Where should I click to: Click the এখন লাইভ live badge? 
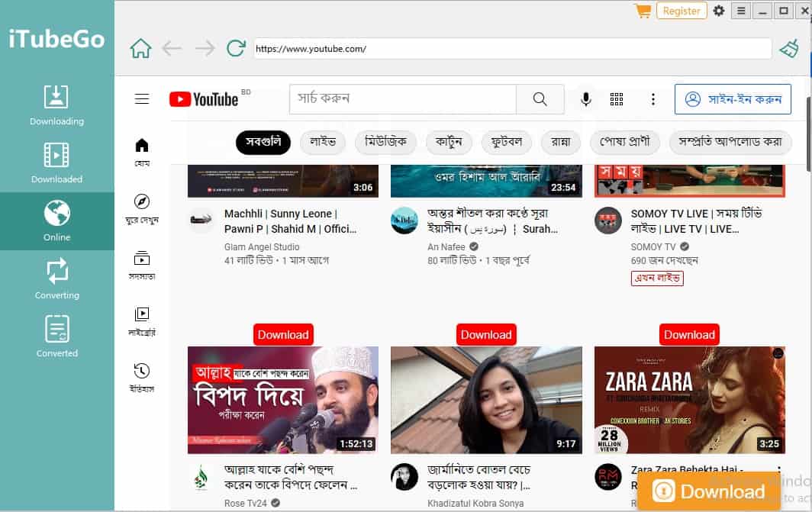(x=657, y=278)
